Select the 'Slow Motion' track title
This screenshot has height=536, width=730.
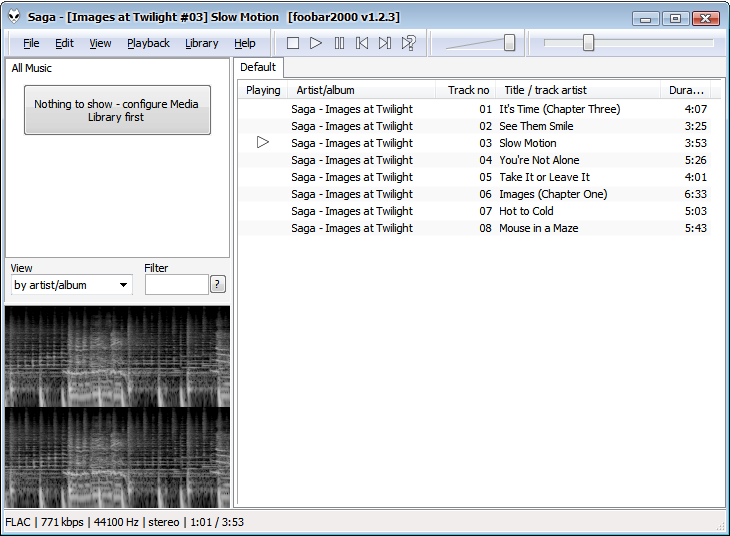(x=527, y=143)
